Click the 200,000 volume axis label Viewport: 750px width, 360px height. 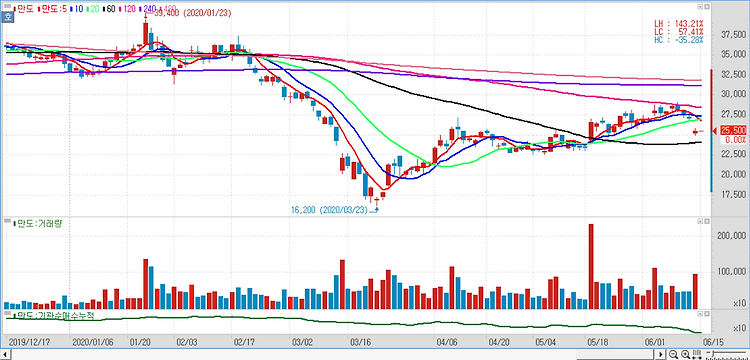coord(732,236)
